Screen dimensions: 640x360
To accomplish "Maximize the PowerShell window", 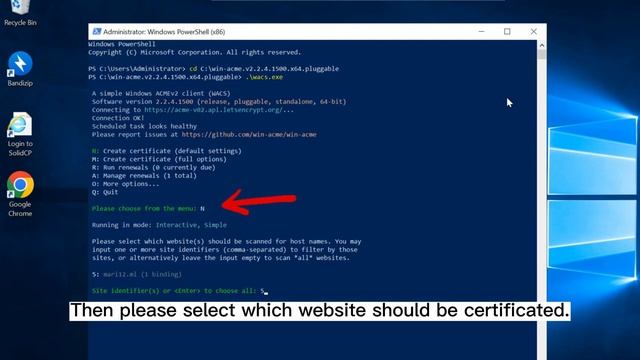I will pos(507,31).
